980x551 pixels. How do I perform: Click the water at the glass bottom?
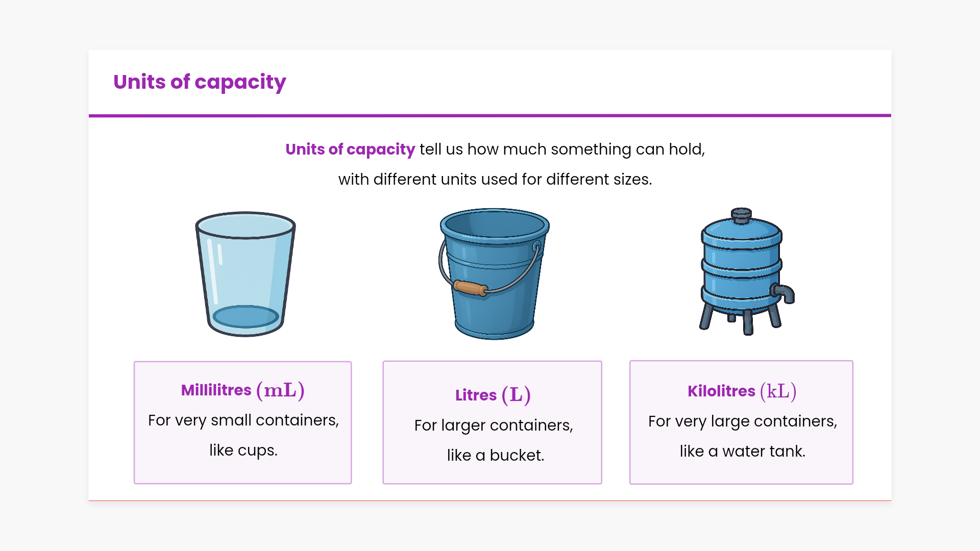(246, 316)
